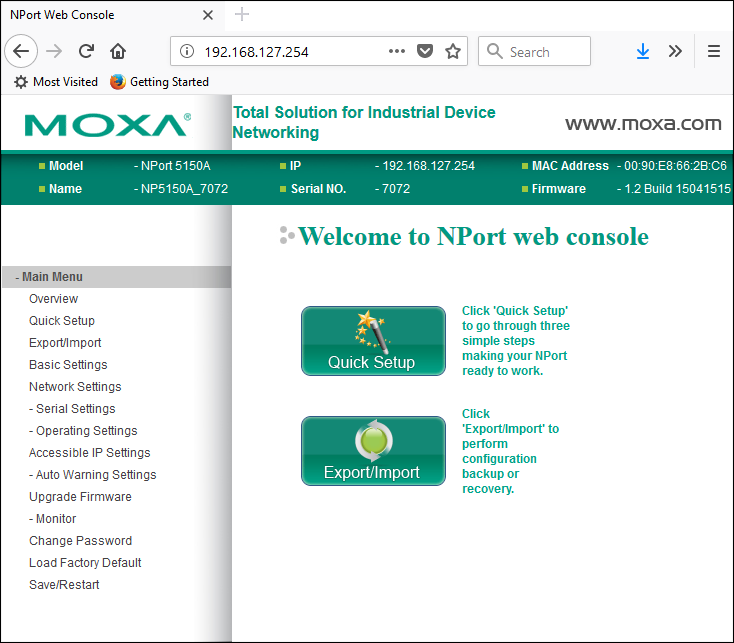Click IP value in the info banner
Image resolution: width=734 pixels, height=643 pixels.
(x=428, y=166)
